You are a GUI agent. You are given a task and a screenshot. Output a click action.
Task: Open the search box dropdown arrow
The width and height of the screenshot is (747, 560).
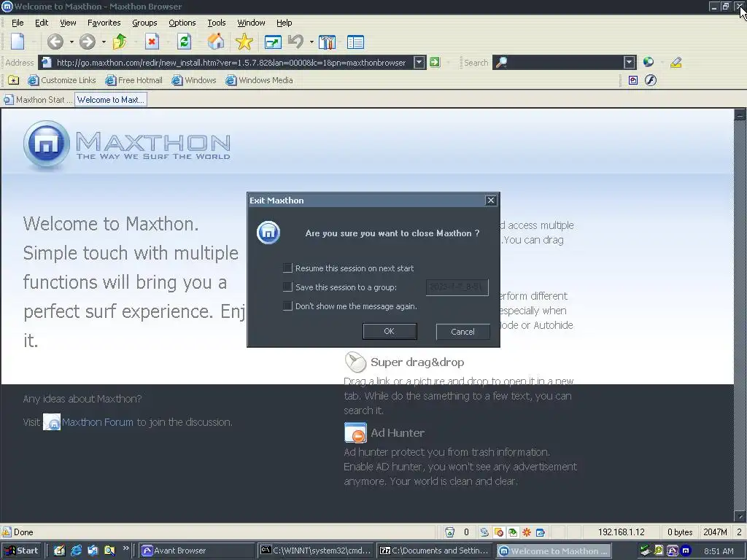coord(630,63)
